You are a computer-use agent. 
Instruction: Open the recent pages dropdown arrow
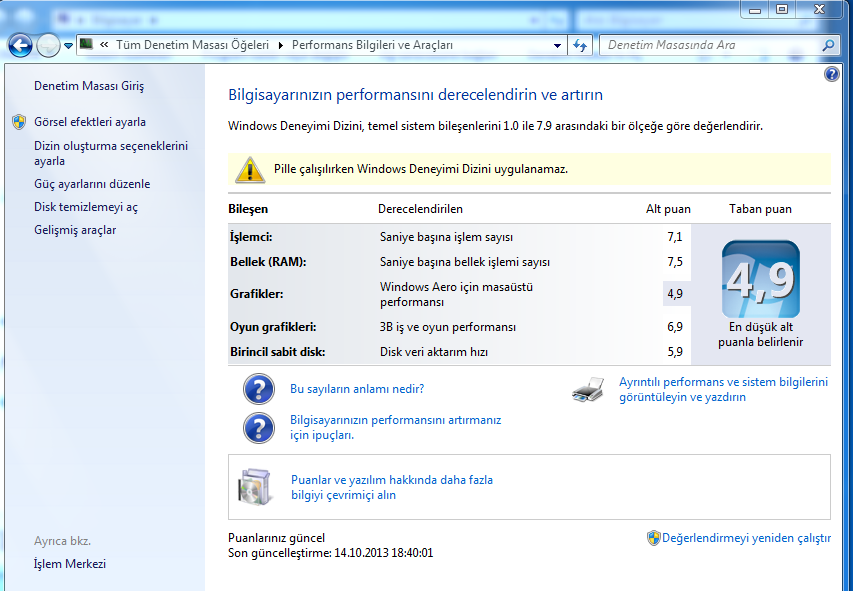point(68,45)
